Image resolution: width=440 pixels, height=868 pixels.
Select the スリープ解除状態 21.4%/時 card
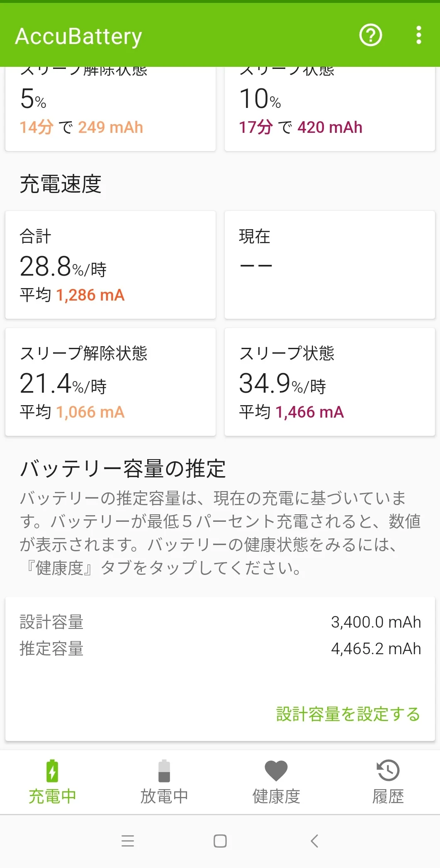[x=110, y=382]
